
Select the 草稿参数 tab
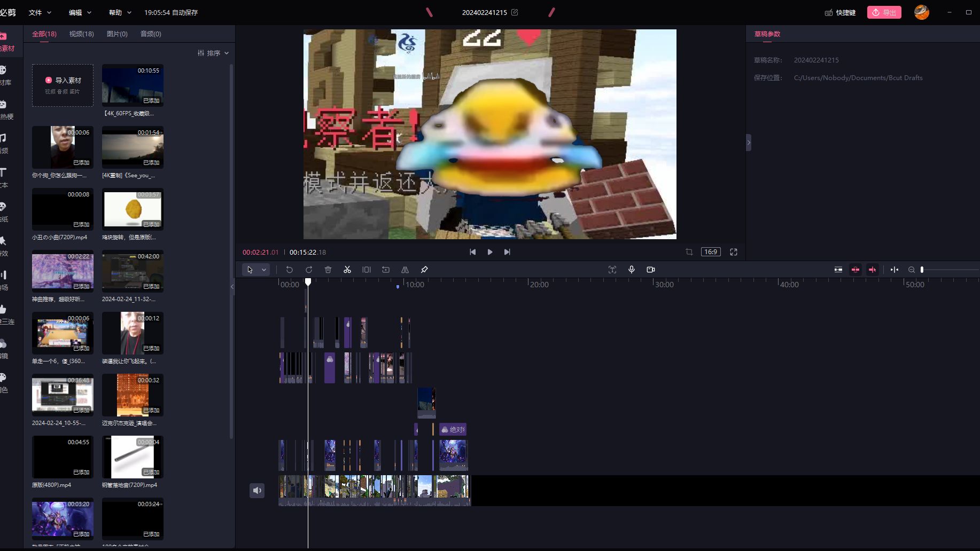(767, 34)
